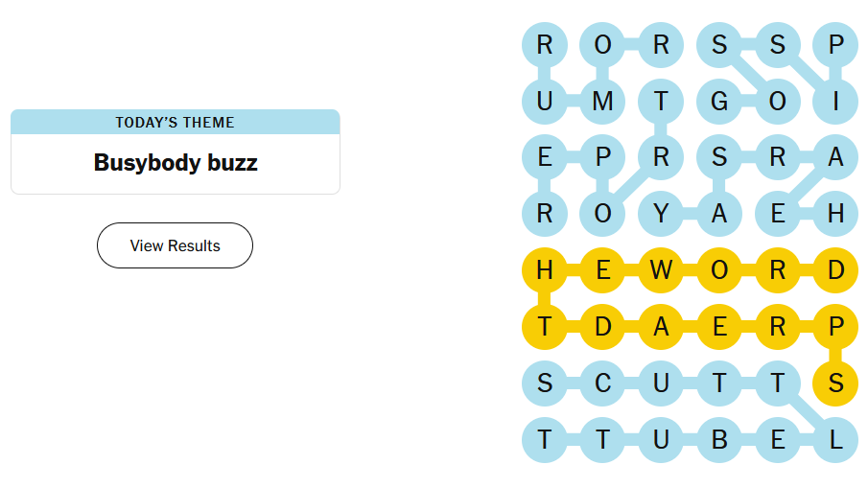Click the View Results button
This screenshot has height=488, width=868.
[175, 245]
